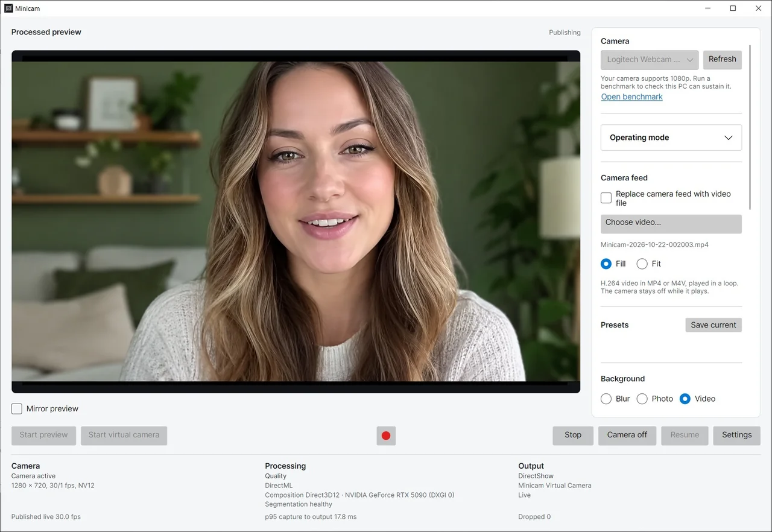The image size is (772, 532).
Task: Click the 1280 × 720, 30/1 fps, NV12 text
Action: [53, 486]
